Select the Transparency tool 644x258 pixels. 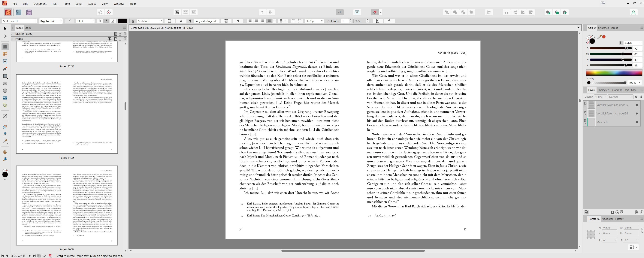[x=5, y=134]
